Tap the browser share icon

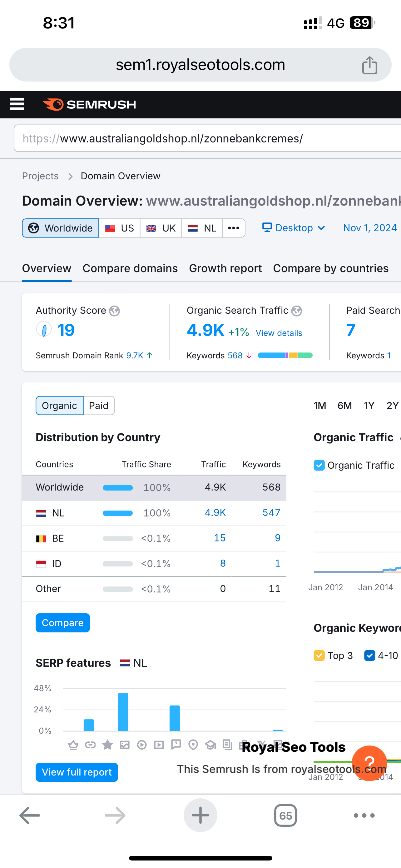[369, 65]
